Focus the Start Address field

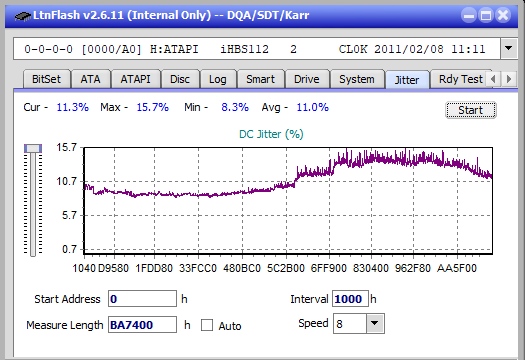pos(142,299)
